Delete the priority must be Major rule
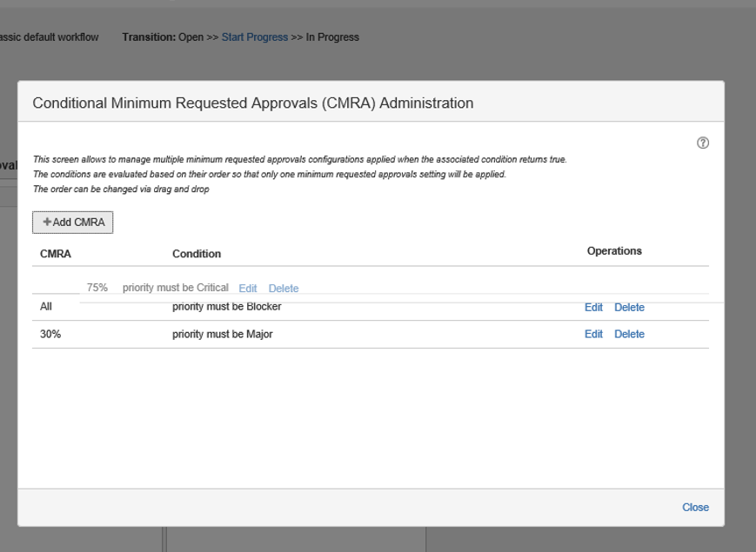Viewport: 756px width, 552px height. (629, 334)
